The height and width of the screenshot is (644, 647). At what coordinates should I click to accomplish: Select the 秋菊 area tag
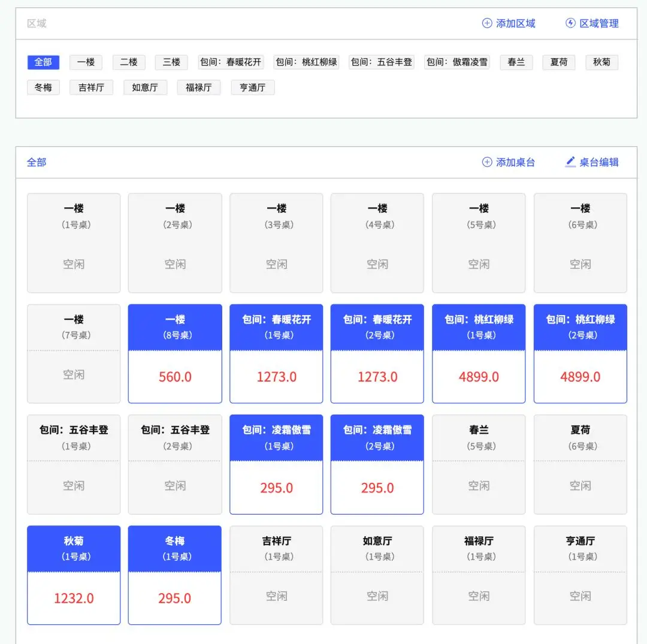601,62
